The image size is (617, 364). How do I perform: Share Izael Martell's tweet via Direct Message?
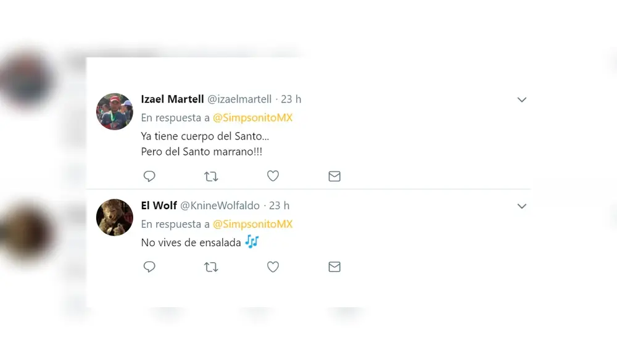pos(334,176)
